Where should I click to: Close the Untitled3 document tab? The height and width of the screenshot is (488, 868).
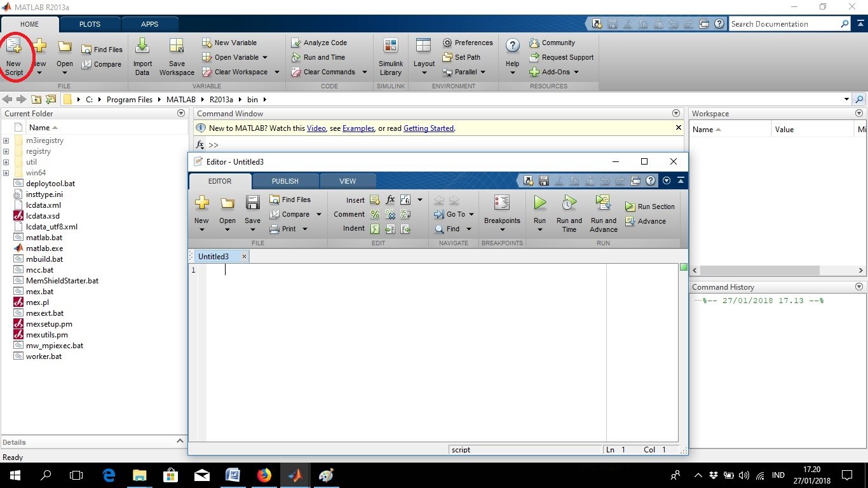[x=244, y=257]
